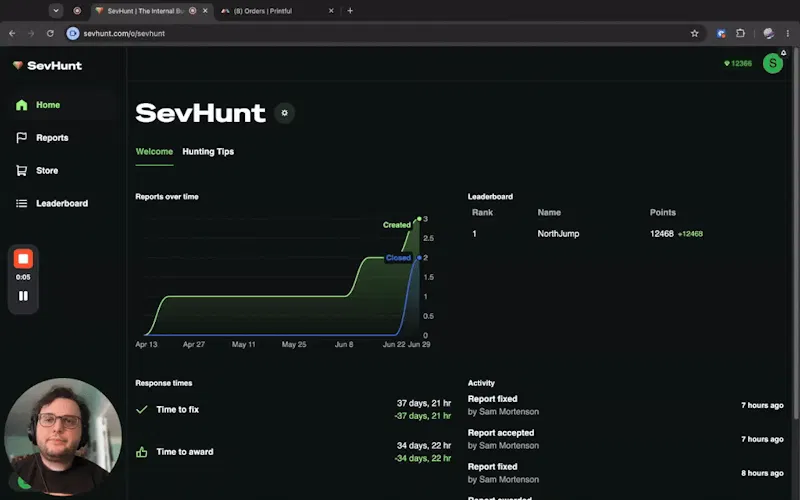Screen dimensions: 800x500
Task: Click the webcam video bubble
Action: [x=62, y=437]
